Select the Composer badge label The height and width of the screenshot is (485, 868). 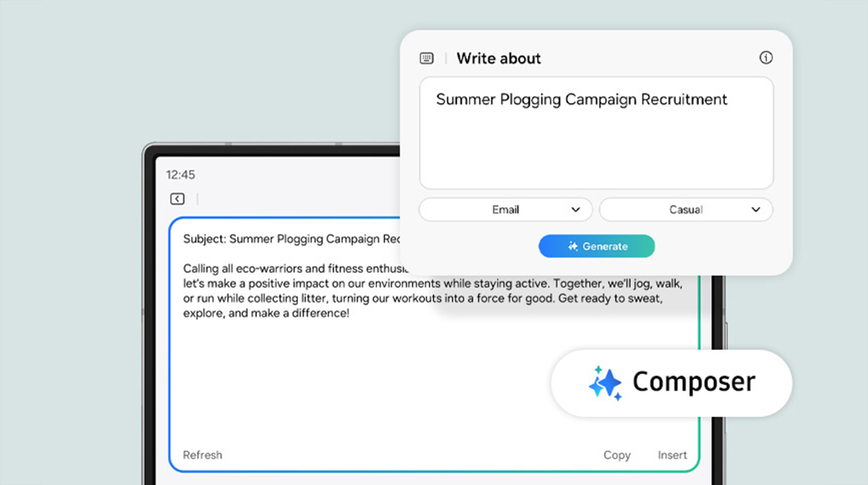click(694, 382)
